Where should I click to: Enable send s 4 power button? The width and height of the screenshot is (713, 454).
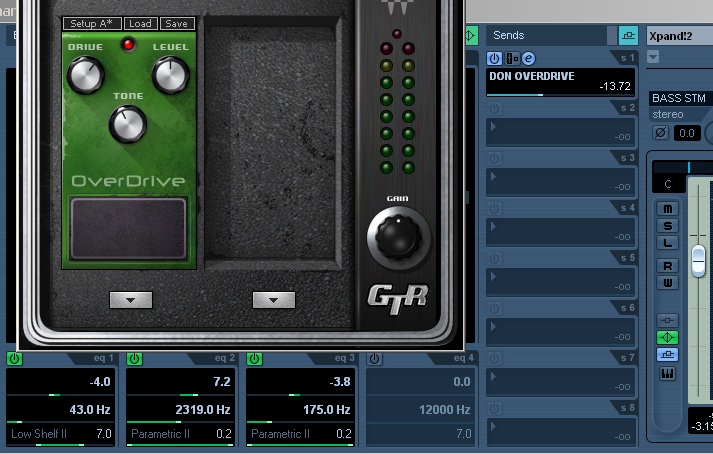pos(494,208)
